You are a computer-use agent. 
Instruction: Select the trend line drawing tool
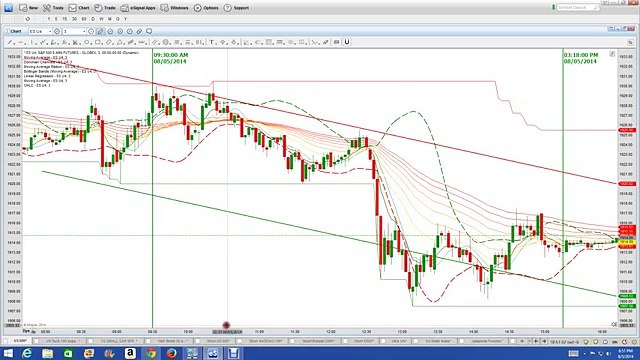tap(10, 42)
